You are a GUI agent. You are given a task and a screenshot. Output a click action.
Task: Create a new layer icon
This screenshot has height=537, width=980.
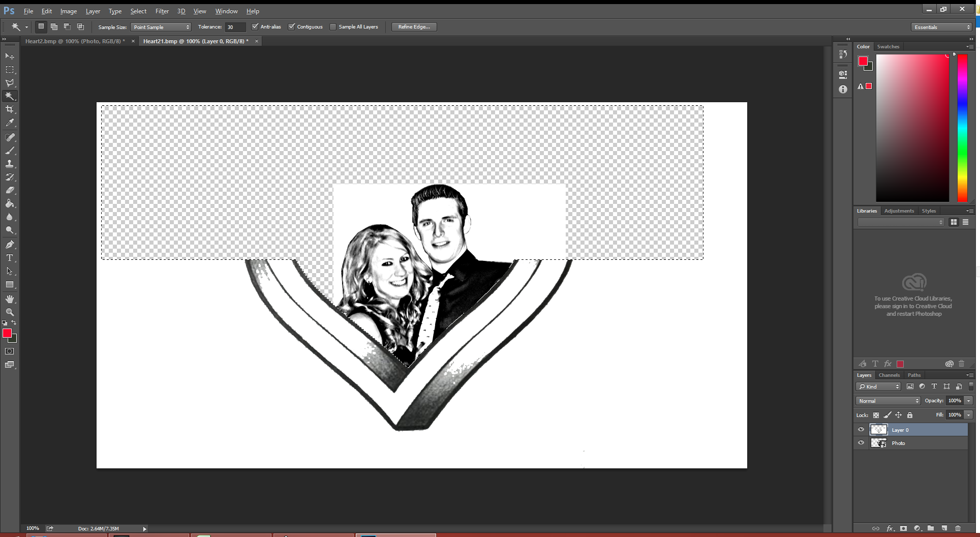pos(944,528)
